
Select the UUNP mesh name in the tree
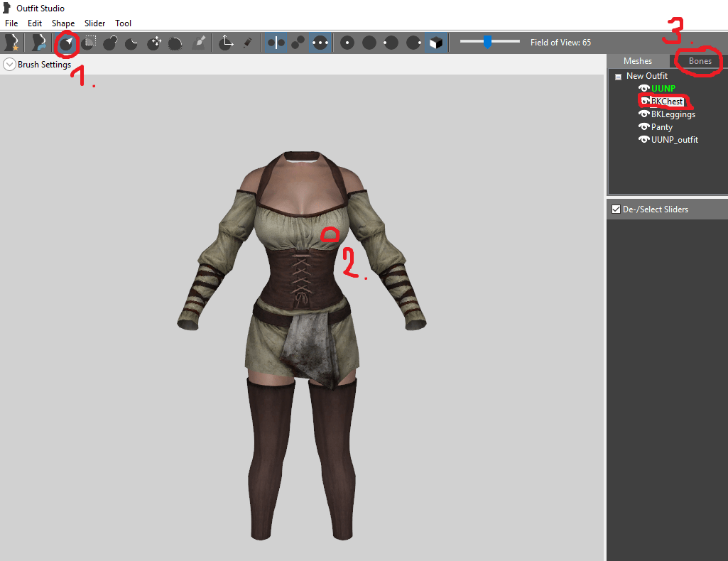(x=663, y=88)
